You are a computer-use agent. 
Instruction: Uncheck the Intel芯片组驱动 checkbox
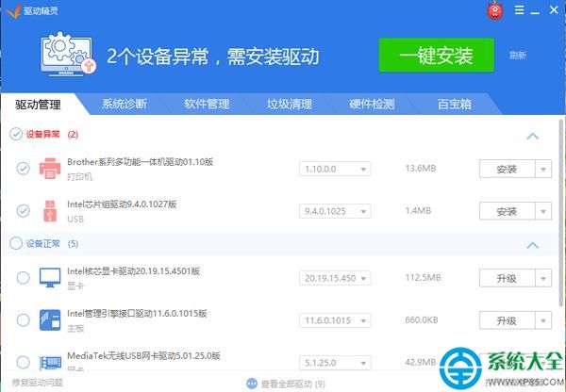click(23, 210)
